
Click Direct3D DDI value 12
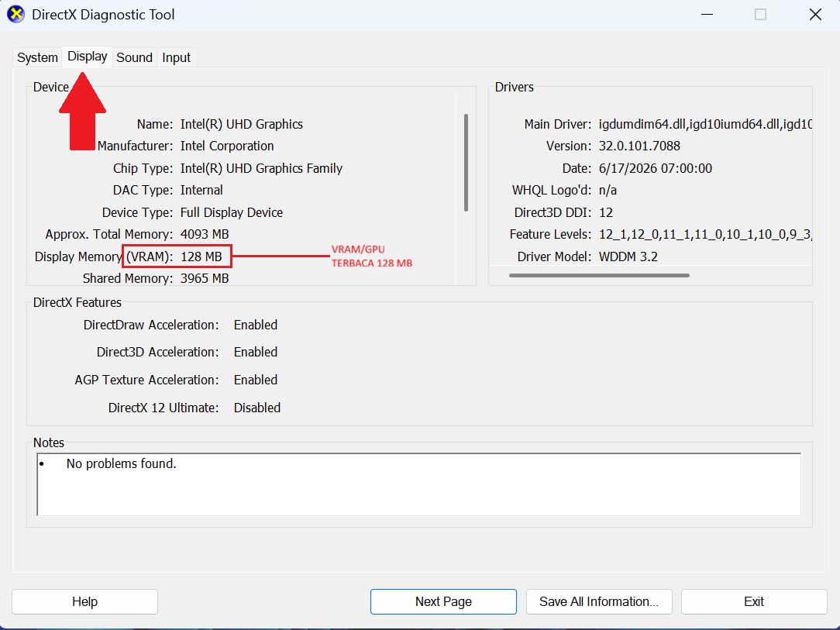coord(606,212)
